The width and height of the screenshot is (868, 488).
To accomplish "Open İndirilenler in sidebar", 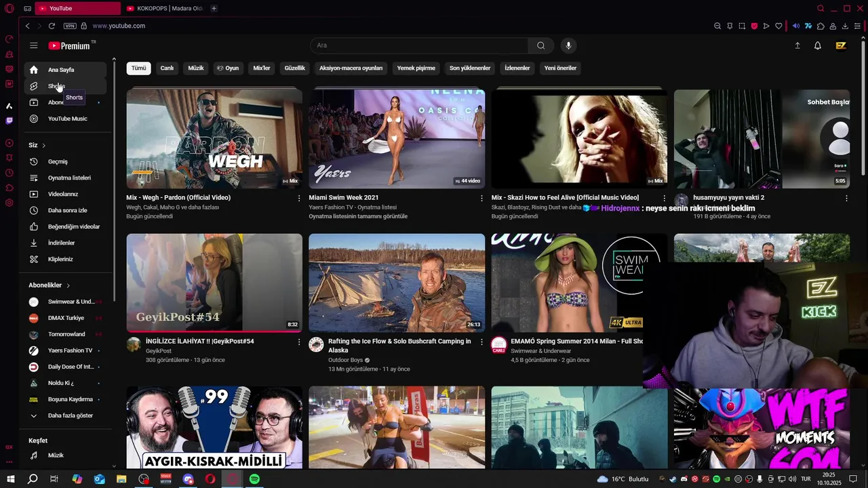I will (66, 243).
